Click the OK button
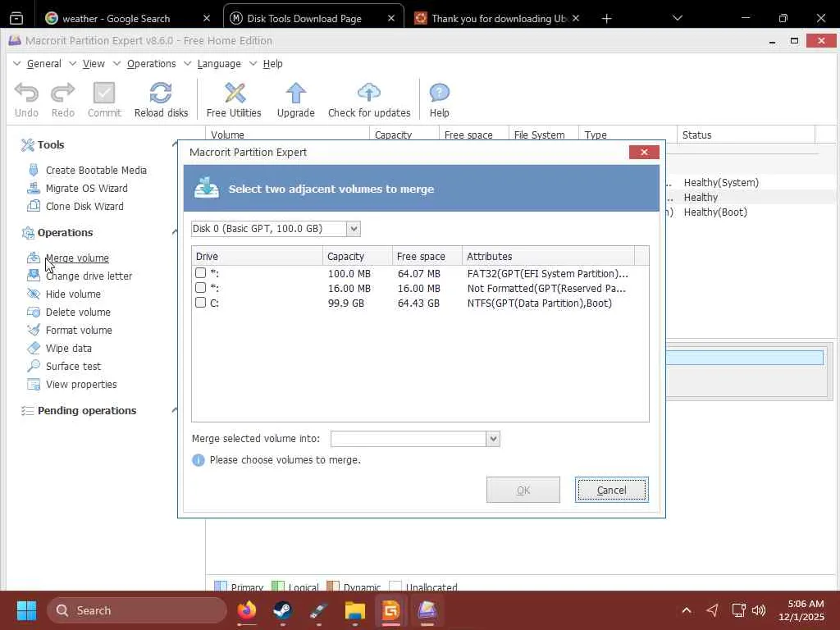Screen dimensions: 840x630 (523, 490)
